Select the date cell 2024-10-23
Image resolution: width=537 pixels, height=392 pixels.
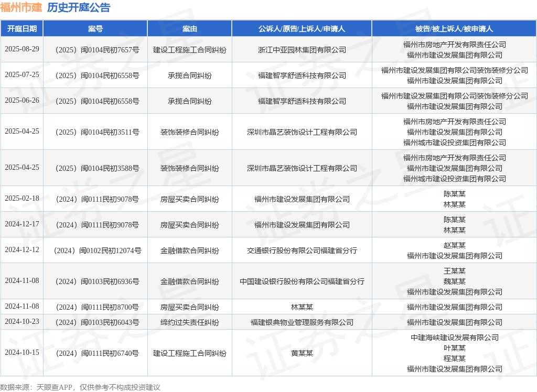[22, 321]
